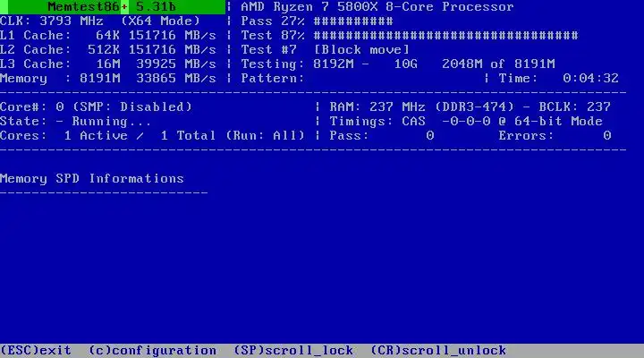Click the Errors: 0 counter

click(555, 136)
